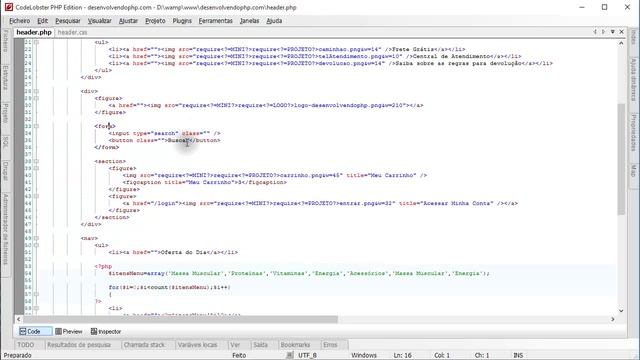
Task: Click the horizontal scrollbar left arrow
Action: click(x=19, y=319)
